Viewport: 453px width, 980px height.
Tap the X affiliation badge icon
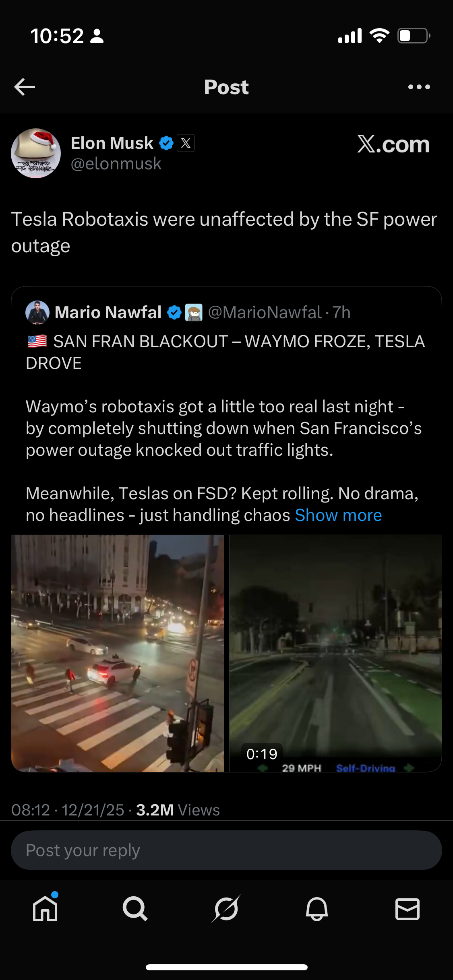(186, 143)
